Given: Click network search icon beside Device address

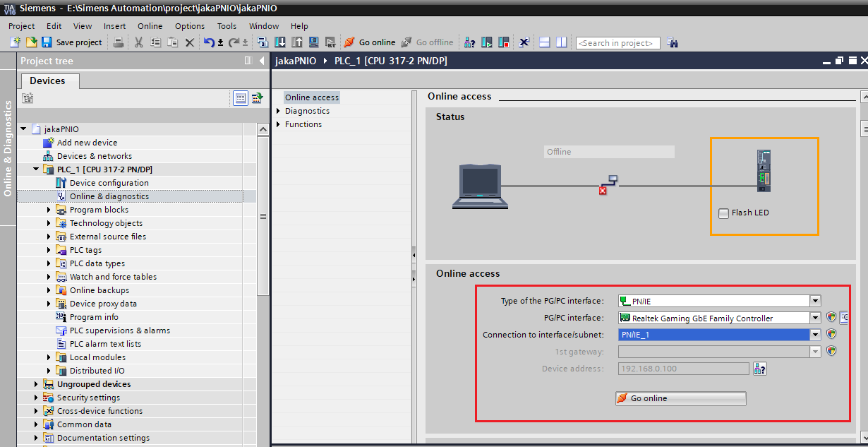Looking at the screenshot, I should click(x=759, y=369).
